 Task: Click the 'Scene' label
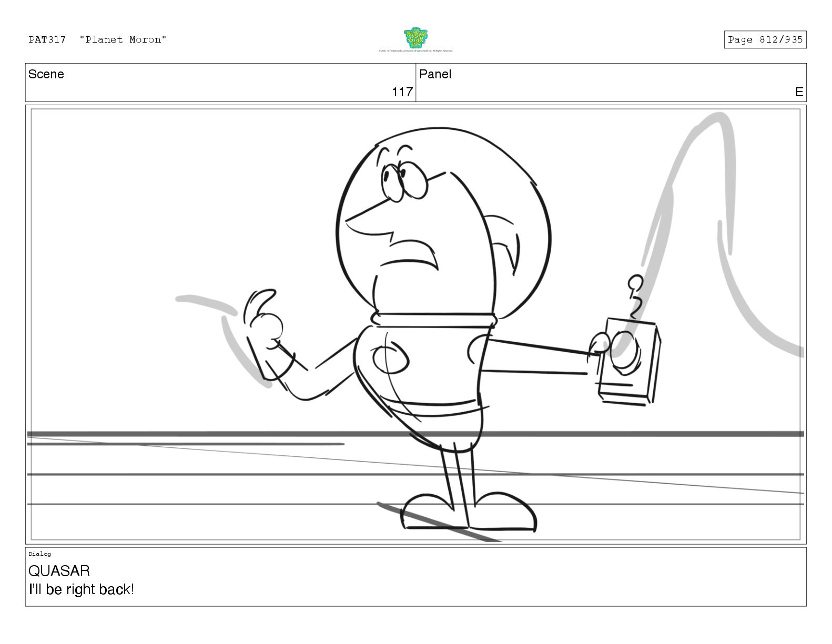[46, 74]
